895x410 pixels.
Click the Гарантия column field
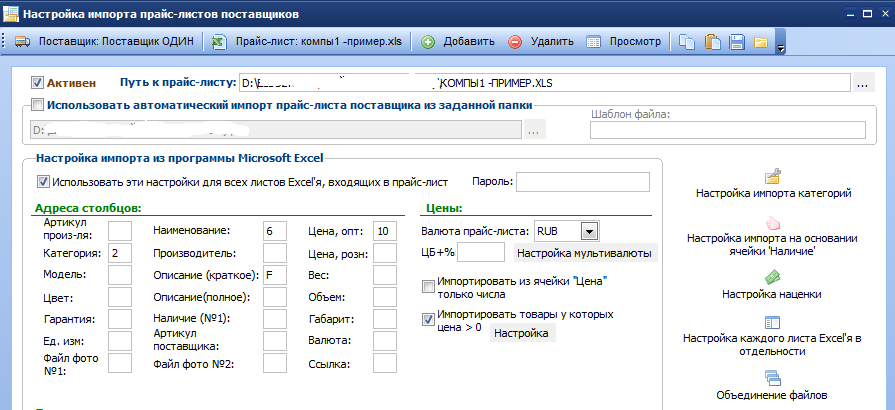click(x=120, y=319)
